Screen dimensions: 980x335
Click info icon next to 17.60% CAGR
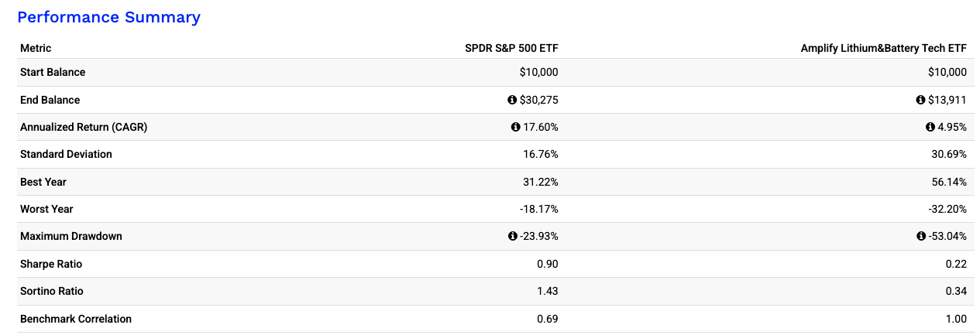[x=516, y=127]
